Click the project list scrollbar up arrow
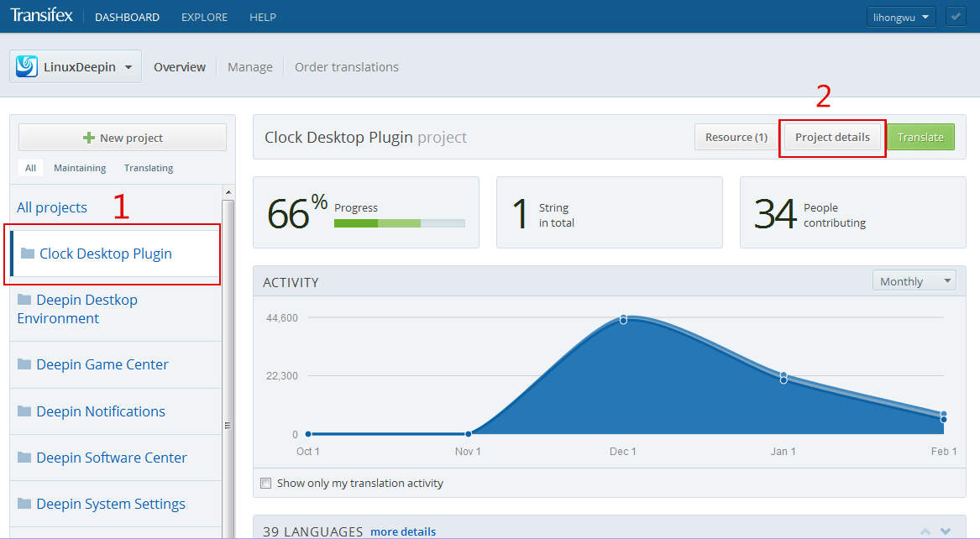The width and height of the screenshot is (980, 539). point(228,192)
